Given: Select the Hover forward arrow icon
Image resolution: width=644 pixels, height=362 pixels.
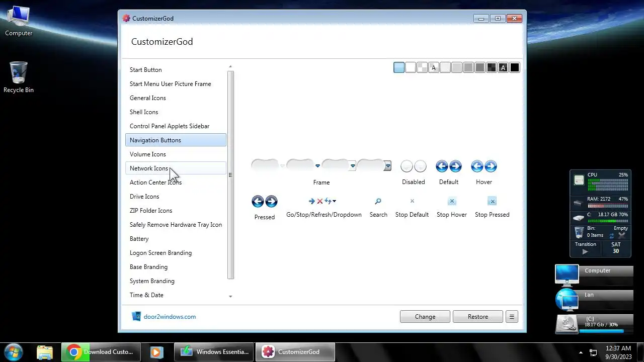Looking at the screenshot, I should coord(491,166).
